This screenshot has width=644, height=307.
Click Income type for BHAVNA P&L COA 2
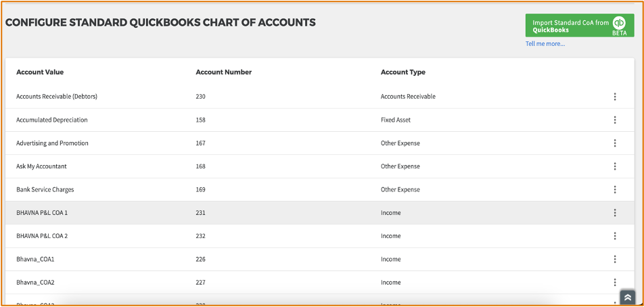tap(390, 236)
